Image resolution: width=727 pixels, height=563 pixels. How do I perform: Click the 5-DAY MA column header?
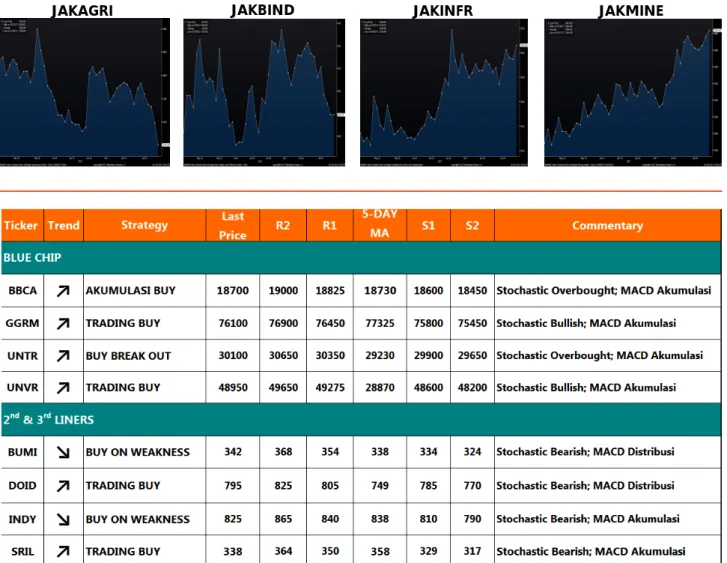point(380,224)
